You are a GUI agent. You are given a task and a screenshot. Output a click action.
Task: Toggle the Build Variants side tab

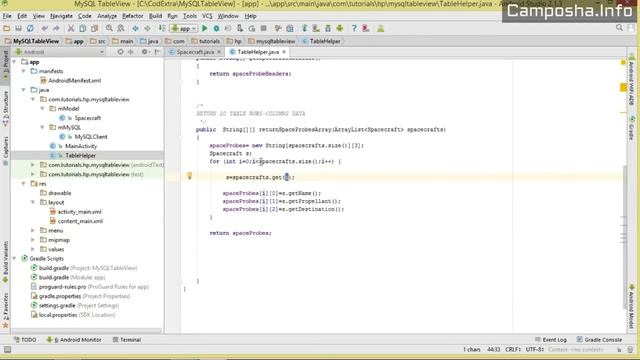pos(5,261)
